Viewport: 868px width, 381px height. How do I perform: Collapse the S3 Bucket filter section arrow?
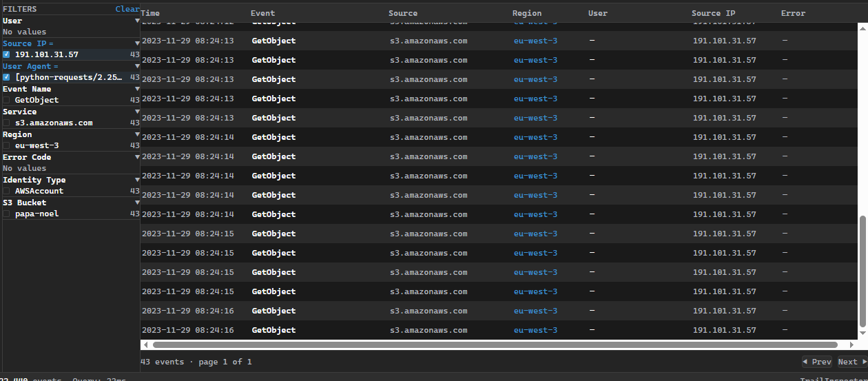[x=137, y=203]
